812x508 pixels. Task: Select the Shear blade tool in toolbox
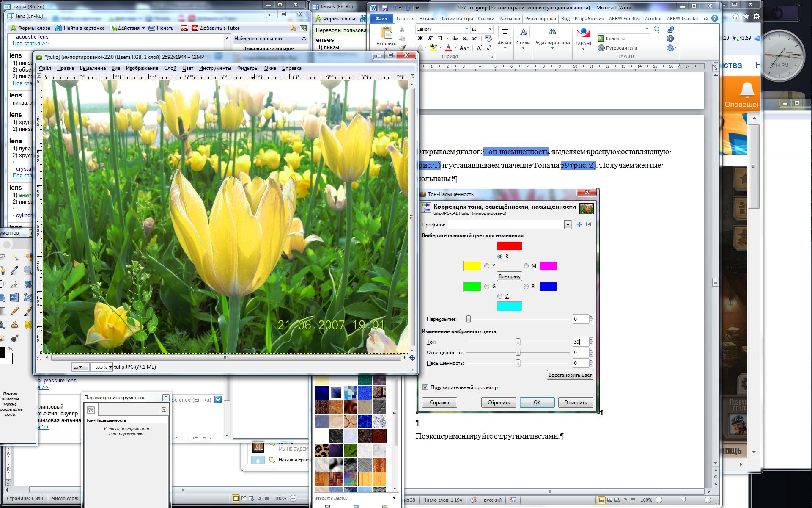pyautogui.click(x=14, y=284)
